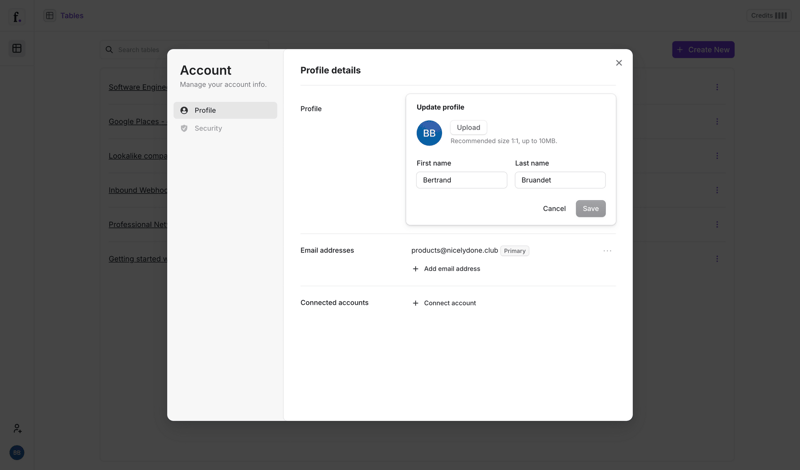Viewport: 800px width, 470px height.
Task: Open the Lookalike compa table link
Action: [138, 156]
